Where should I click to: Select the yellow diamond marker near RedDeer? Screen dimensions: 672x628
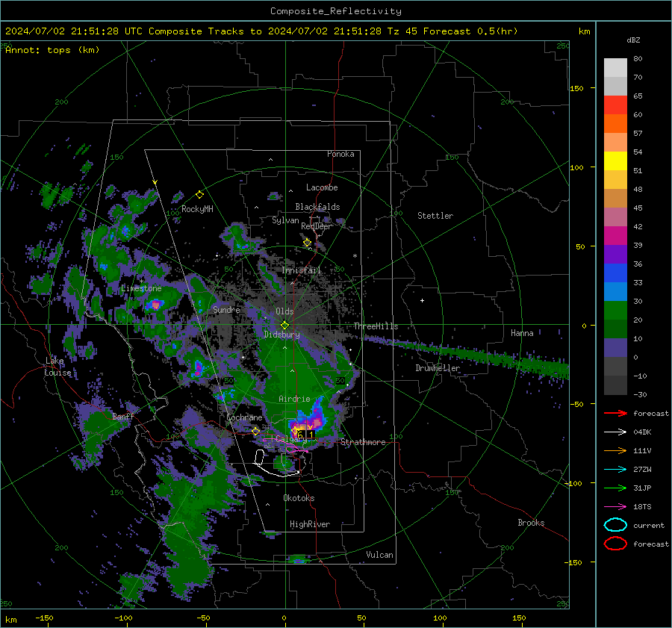click(307, 243)
